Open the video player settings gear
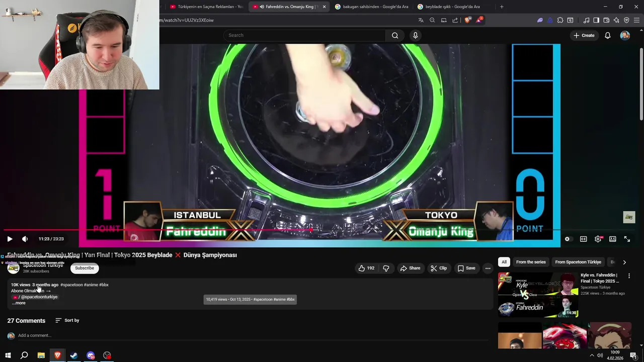This screenshot has height=362, width=644. pos(598,239)
